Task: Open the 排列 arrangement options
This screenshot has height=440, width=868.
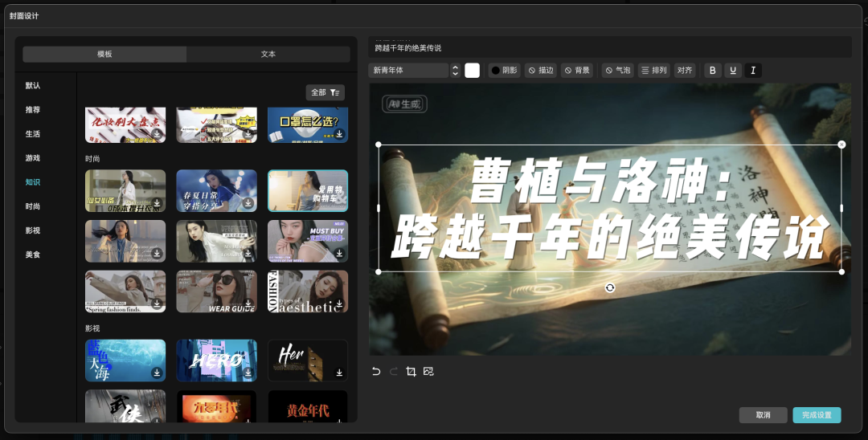Action: [x=653, y=70]
